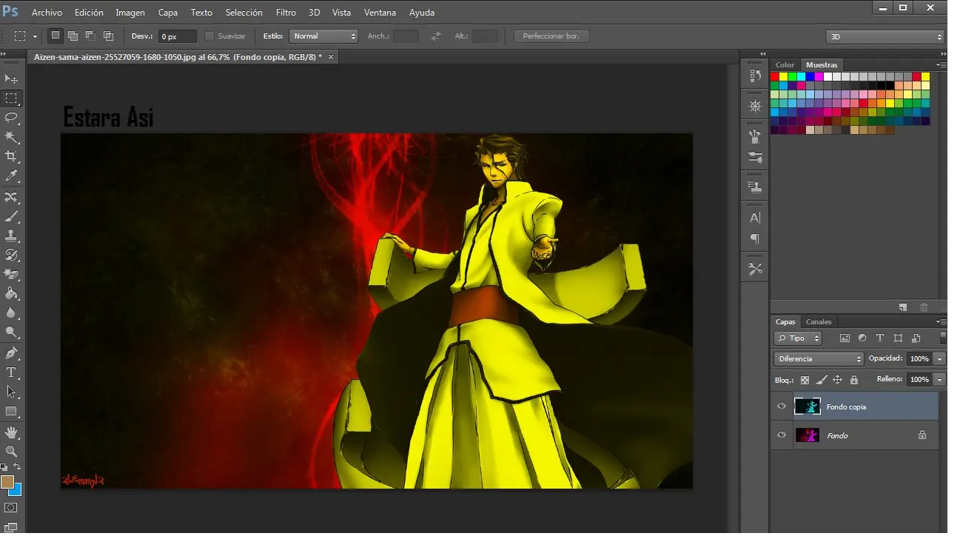Open the blend mode dropdown showing Diferencia
Screen dimensions: 980x536
click(x=819, y=358)
